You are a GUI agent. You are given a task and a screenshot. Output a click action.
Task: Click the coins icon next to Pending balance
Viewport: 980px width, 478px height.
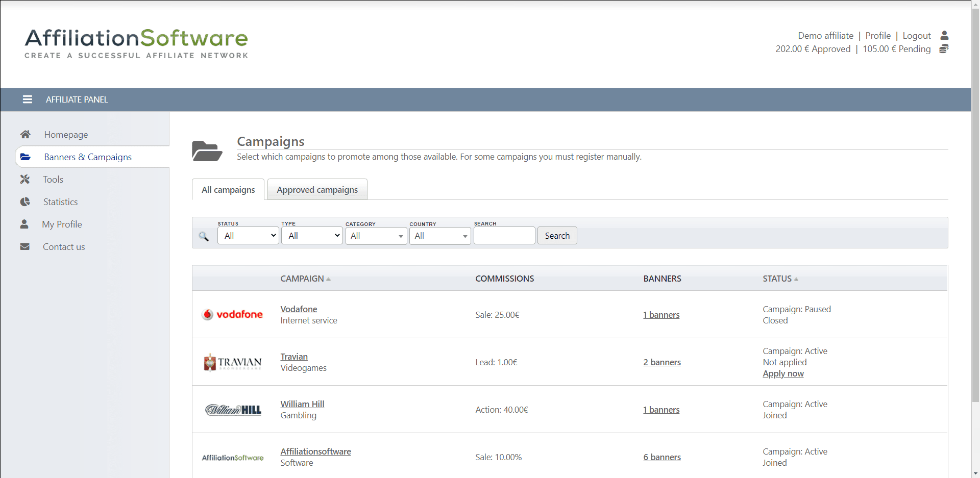pyautogui.click(x=944, y=49)
